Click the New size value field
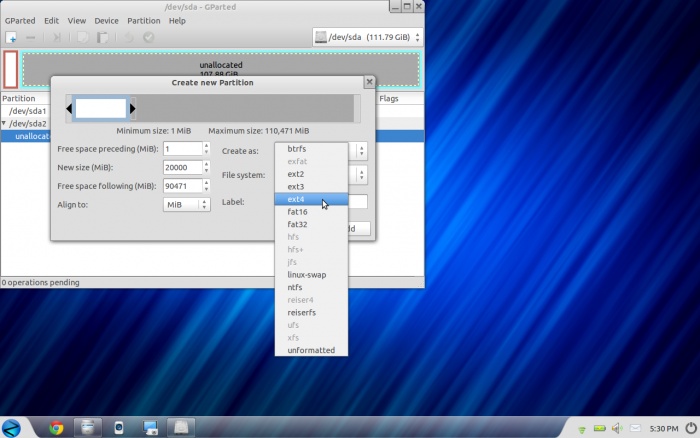This screenshot has width=700, height=438. [183, 167]
